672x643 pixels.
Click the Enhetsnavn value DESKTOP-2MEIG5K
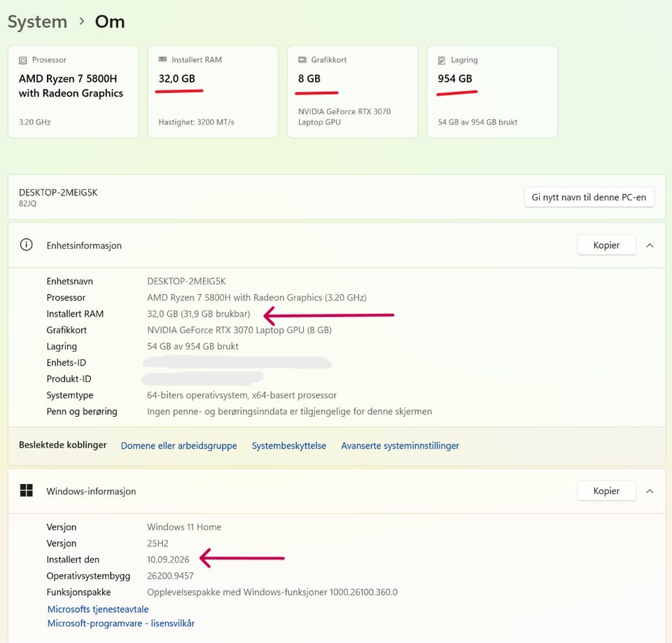point(186,282)
